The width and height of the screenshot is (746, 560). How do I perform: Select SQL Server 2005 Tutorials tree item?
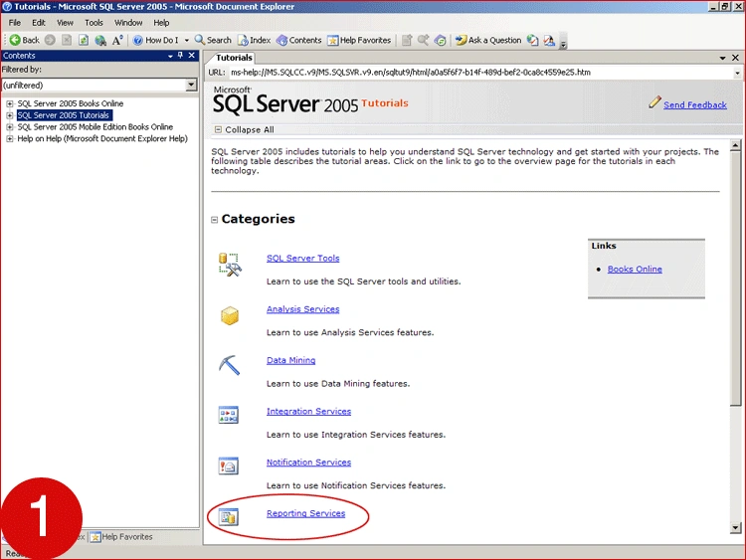pyautogui.click(x=64, y=115)
